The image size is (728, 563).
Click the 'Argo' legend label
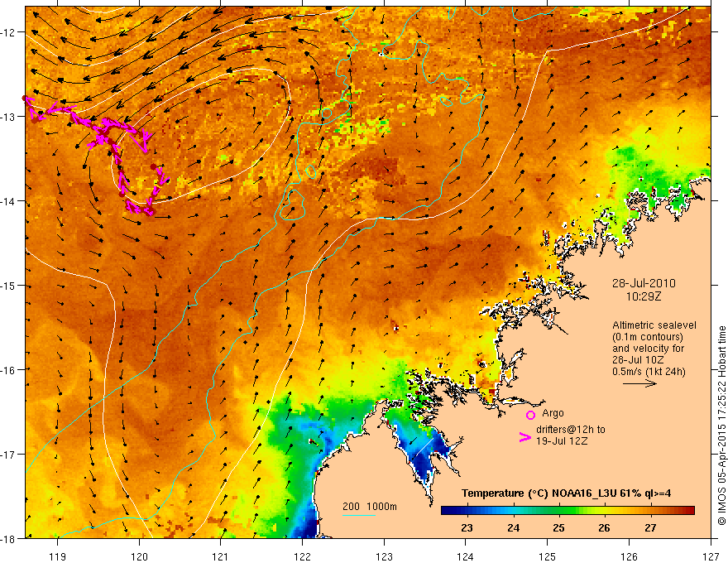(553, 413)
